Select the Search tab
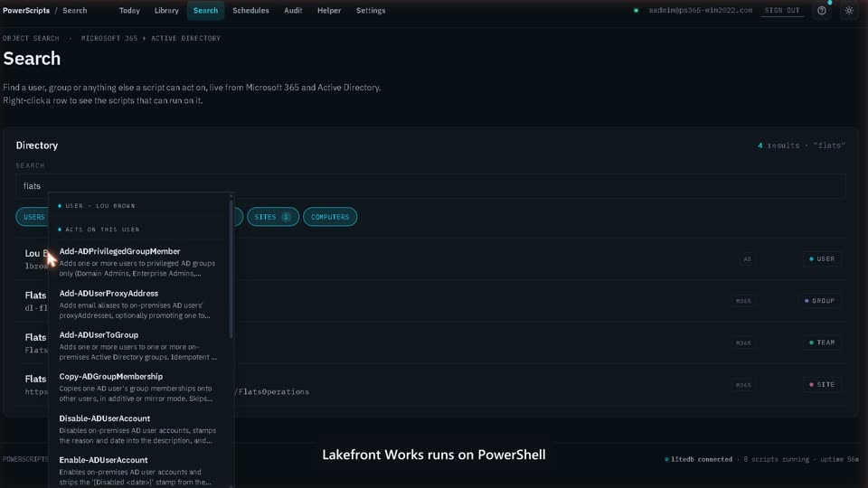This screenshot has height=488, width=868. point(205,11)
